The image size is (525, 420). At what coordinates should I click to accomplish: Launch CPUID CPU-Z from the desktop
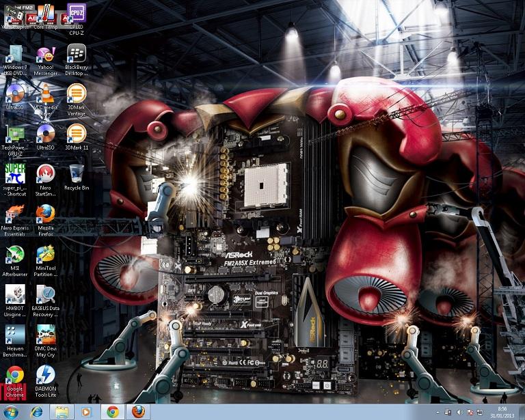click(77, 19)
